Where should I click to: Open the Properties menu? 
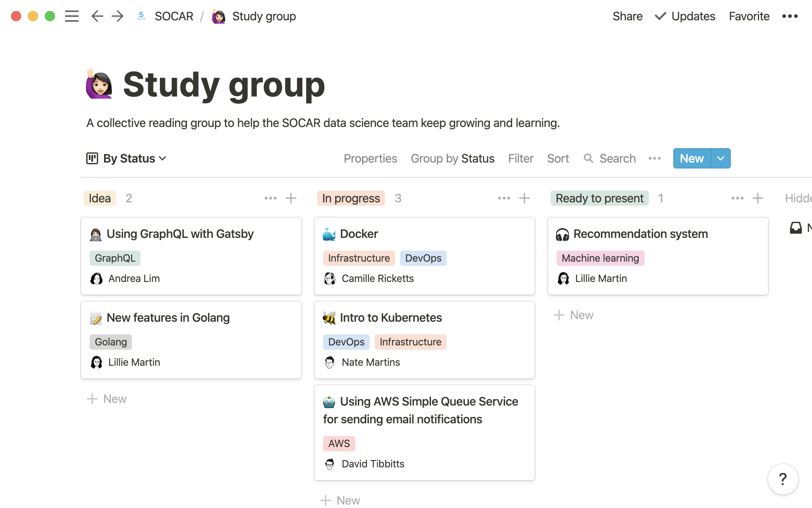tap(370, 158)
